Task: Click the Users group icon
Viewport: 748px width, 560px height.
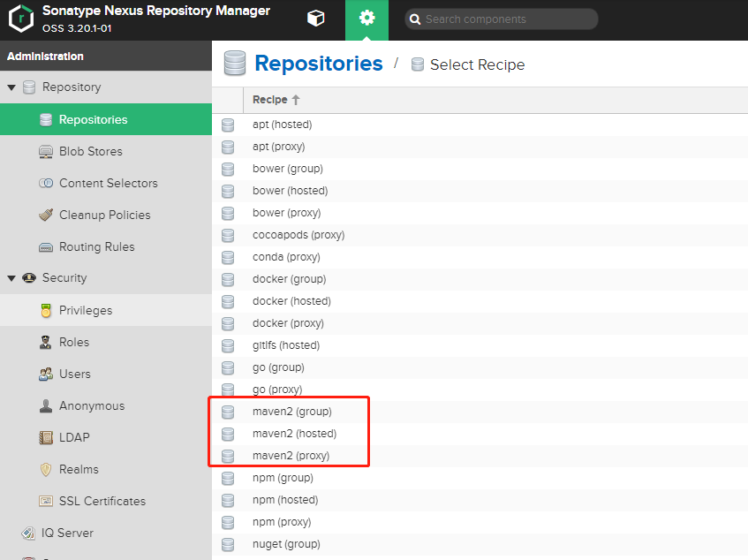Action: pos(46,374)
